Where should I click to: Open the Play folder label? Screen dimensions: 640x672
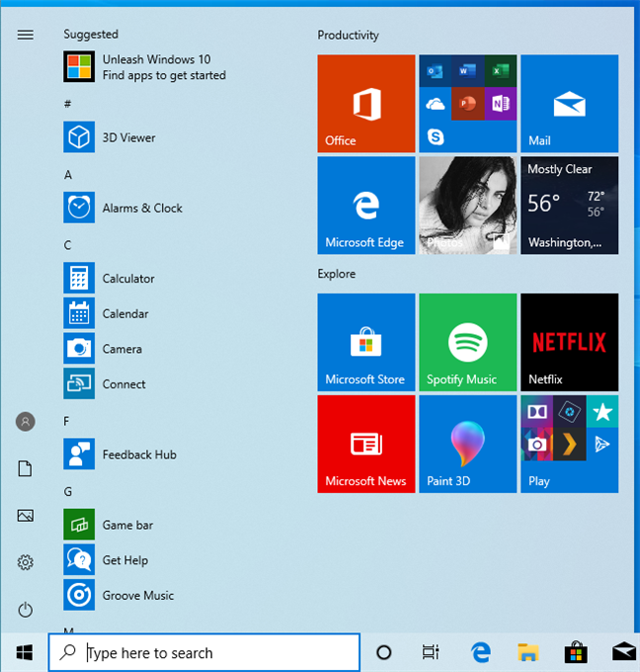tap(539, 481)
